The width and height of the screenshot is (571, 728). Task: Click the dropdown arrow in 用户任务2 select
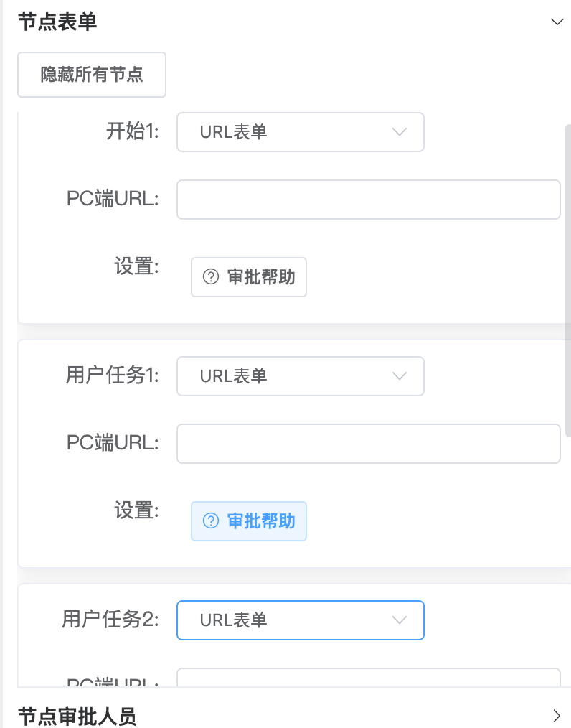[400, 620]
